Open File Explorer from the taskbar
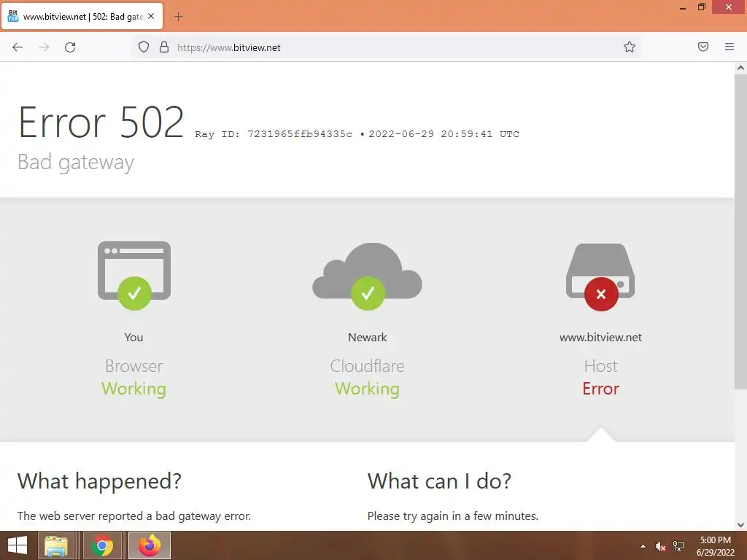This screenshot has height=560, width=747. pos(55,545)
